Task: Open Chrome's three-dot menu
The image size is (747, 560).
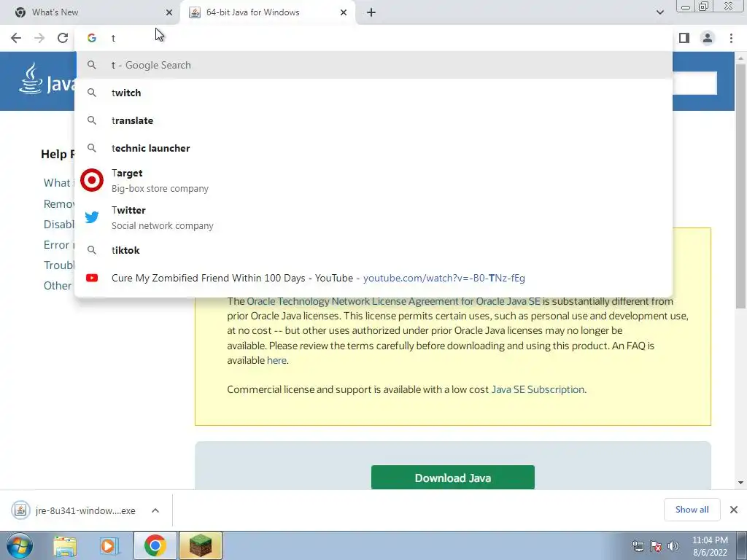Action: tap(731, 38)
